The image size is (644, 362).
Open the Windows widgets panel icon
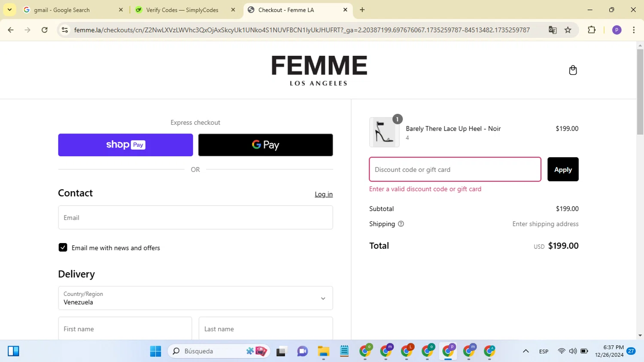(13, 351)
